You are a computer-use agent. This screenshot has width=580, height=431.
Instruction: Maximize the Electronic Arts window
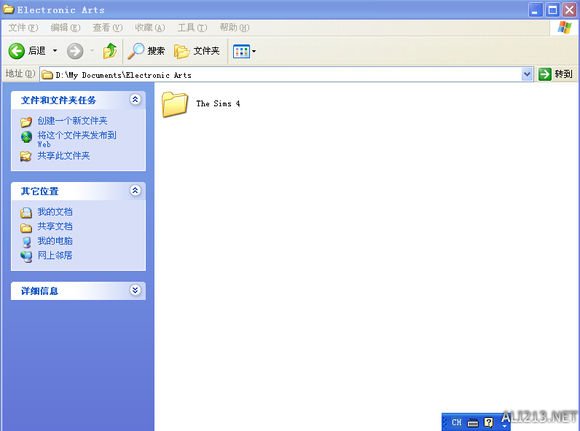(553, 10)
